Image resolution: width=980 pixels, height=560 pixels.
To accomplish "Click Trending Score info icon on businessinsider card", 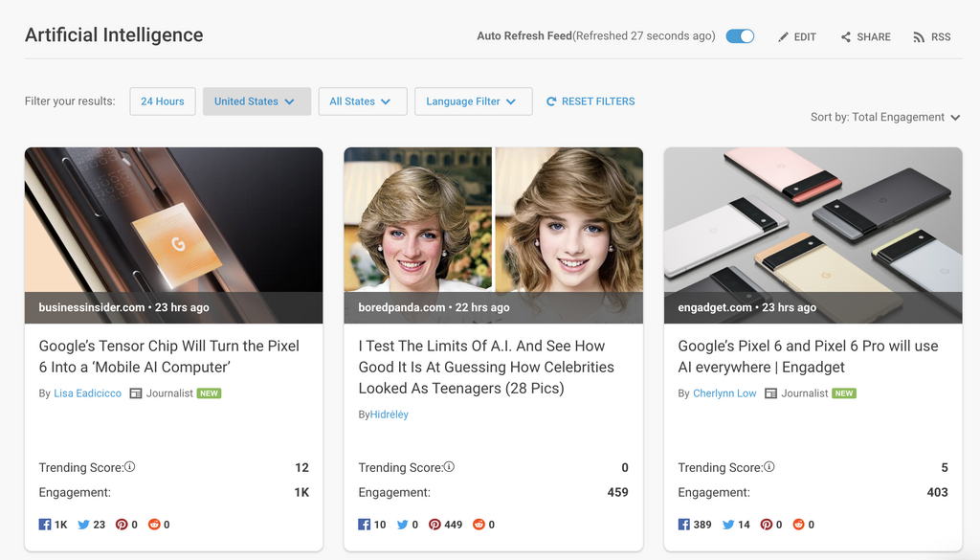I will 130,467.
